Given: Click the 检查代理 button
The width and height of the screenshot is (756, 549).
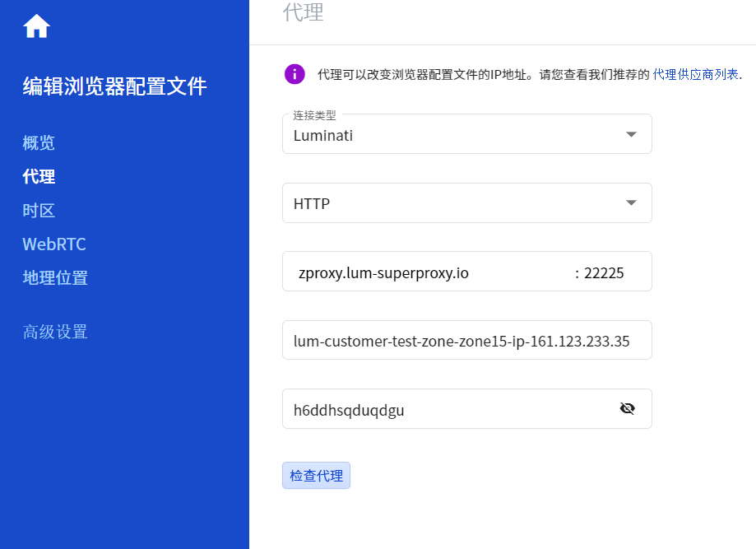Looking at the screenshot, I should [x=316, y=476].
